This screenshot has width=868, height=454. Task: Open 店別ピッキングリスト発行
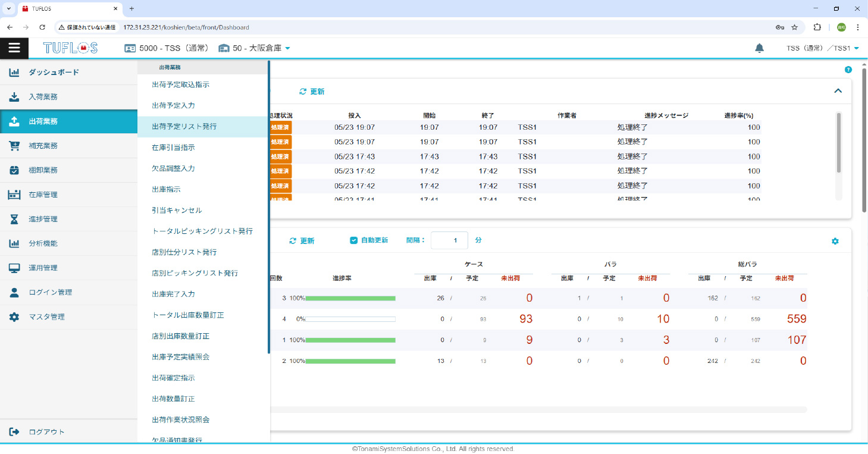195,273
